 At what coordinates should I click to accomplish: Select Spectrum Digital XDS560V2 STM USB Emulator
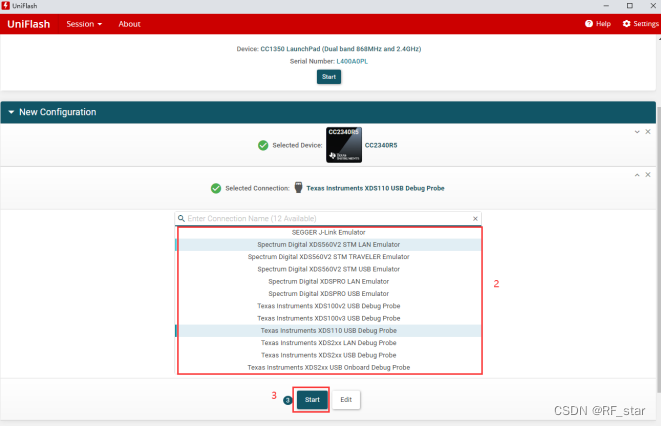point(328,269)
